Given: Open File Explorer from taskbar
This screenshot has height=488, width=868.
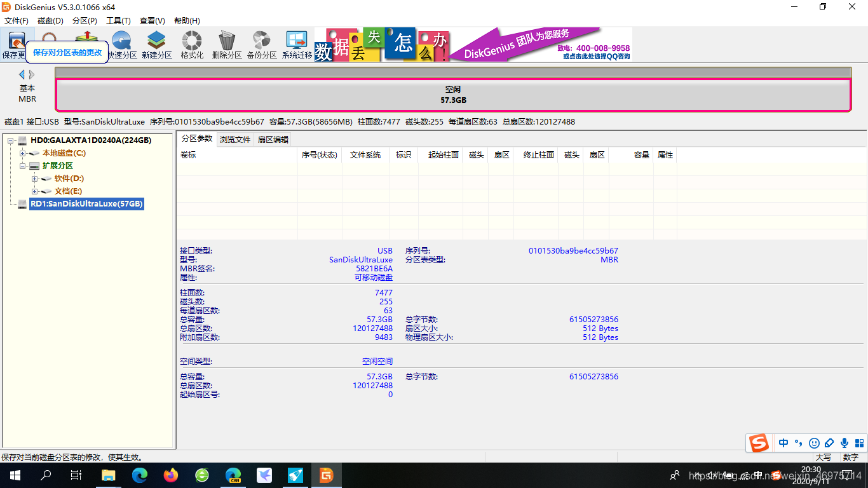Looking at the screenshot, I should pyautogui.click(x=109, y=475).
